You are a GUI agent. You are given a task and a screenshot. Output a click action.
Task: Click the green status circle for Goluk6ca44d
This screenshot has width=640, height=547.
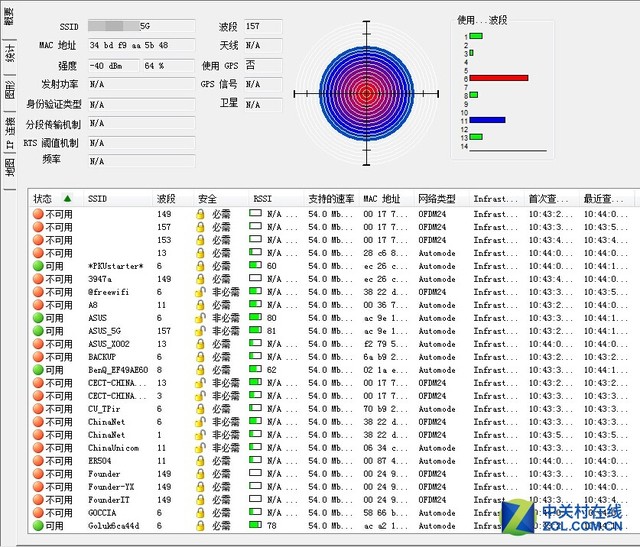[x=38, y=526]
